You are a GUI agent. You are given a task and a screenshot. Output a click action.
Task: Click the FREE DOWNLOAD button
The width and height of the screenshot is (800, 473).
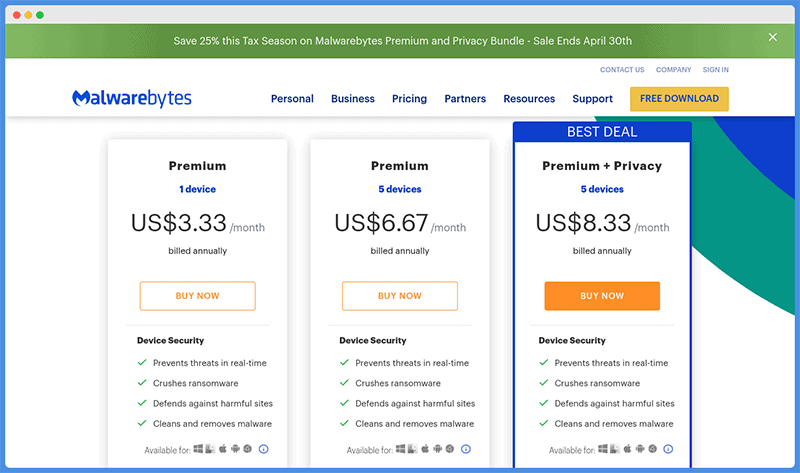click(x=679, y=98)
